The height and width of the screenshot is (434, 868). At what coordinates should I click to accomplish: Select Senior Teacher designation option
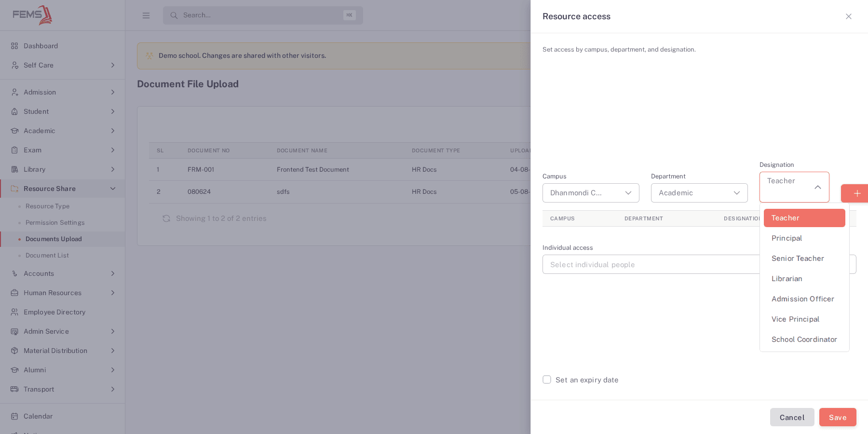point(804,258)
